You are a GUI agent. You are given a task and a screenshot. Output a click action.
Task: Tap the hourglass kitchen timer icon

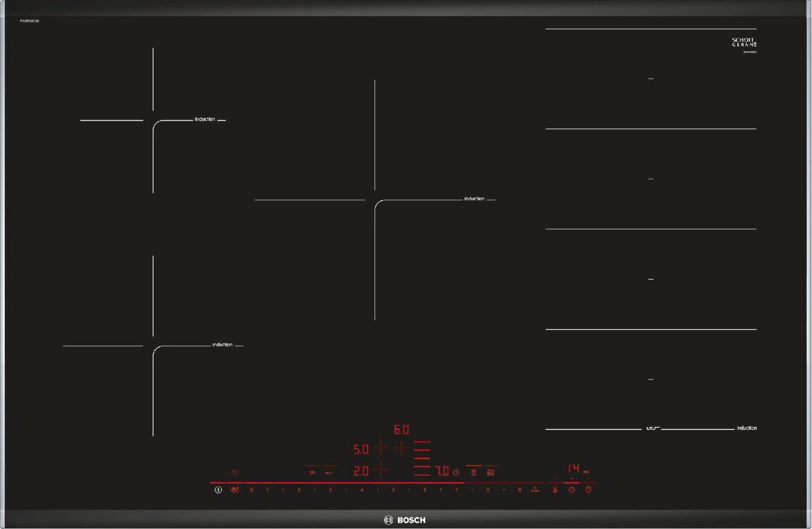pos(555,490)
